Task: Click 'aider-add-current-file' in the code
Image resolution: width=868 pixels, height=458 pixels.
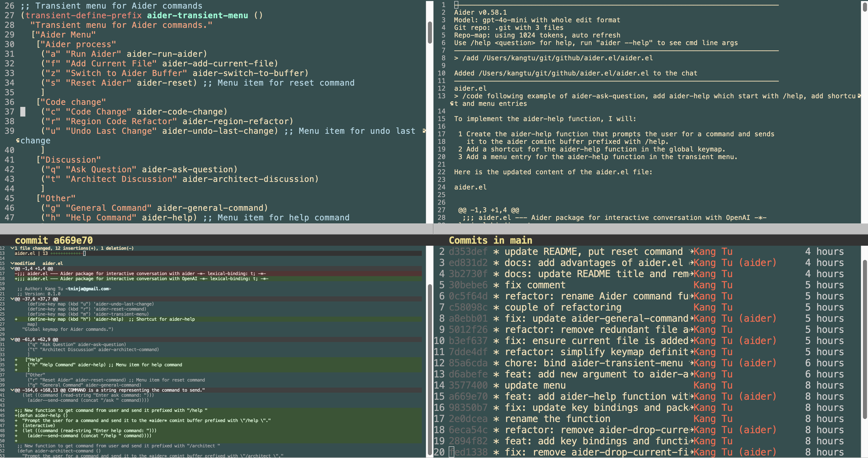Action: [218, 64]
